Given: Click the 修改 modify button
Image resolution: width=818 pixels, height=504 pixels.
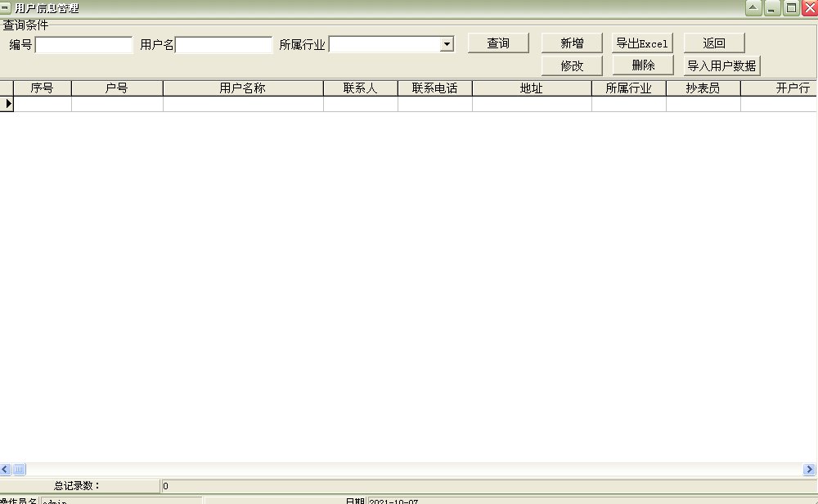Looking at the screenshot, I should (572, 65).
